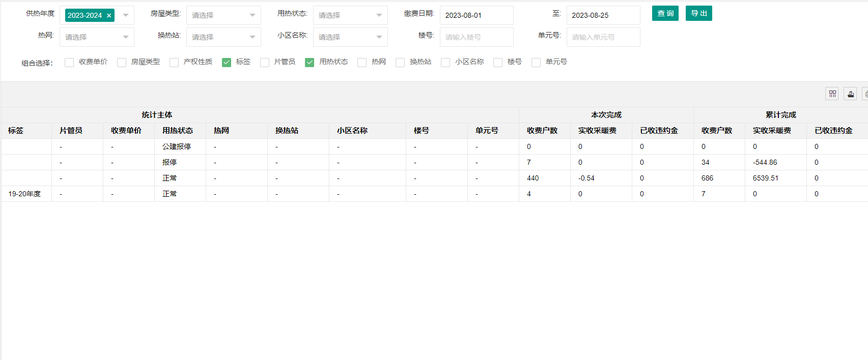Click the 收费单价 column header

tap(129, 131)
